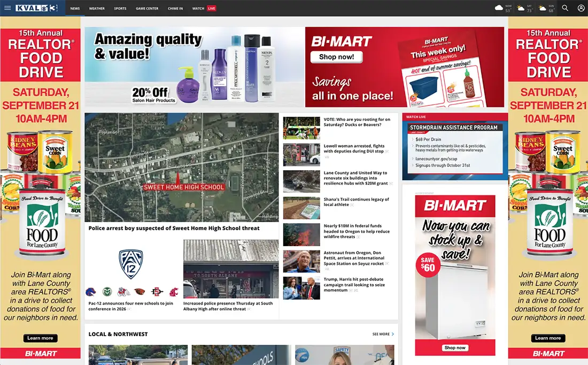
Task: Click Shop now! button in Bi-Mart banner
Action: (x=336, y=57)
